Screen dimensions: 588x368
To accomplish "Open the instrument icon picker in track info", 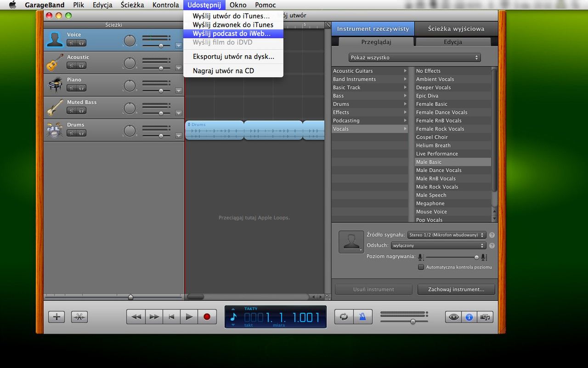I will (x=351, y=242).
